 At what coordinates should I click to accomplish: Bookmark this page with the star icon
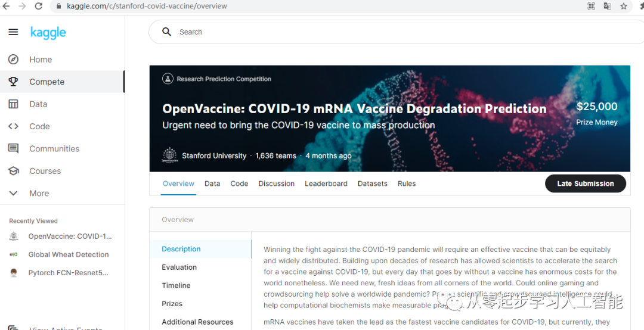coord(624,6)
